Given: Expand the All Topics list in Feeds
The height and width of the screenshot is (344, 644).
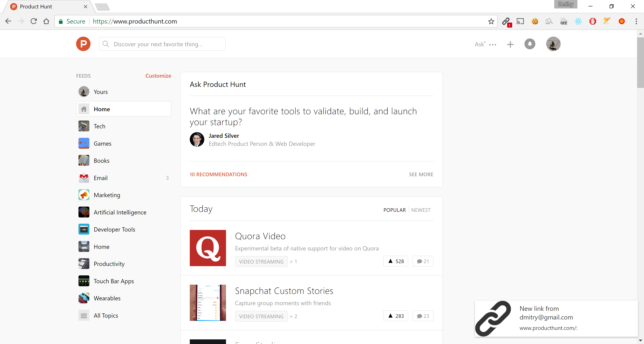Looking at the screenshot, I should point(105,315).
